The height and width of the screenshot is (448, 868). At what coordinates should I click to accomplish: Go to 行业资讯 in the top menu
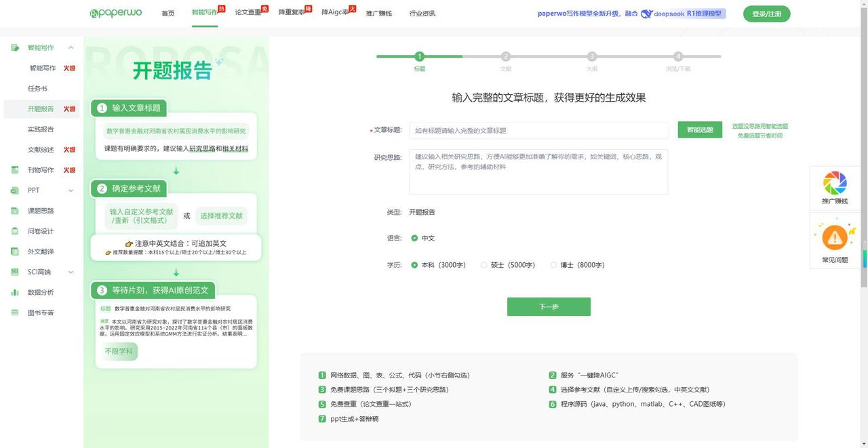tap(422, 14)
